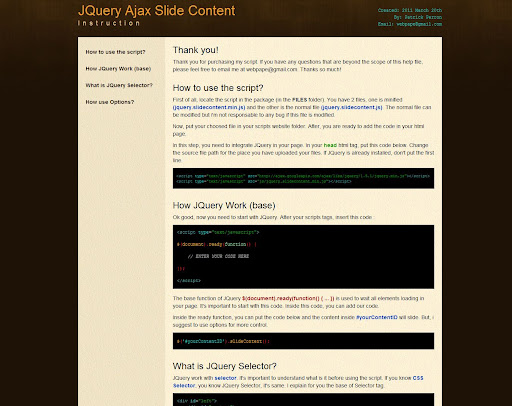
Task: Click the 'Created: 2011 March 20th' header line
Action: 410,10
